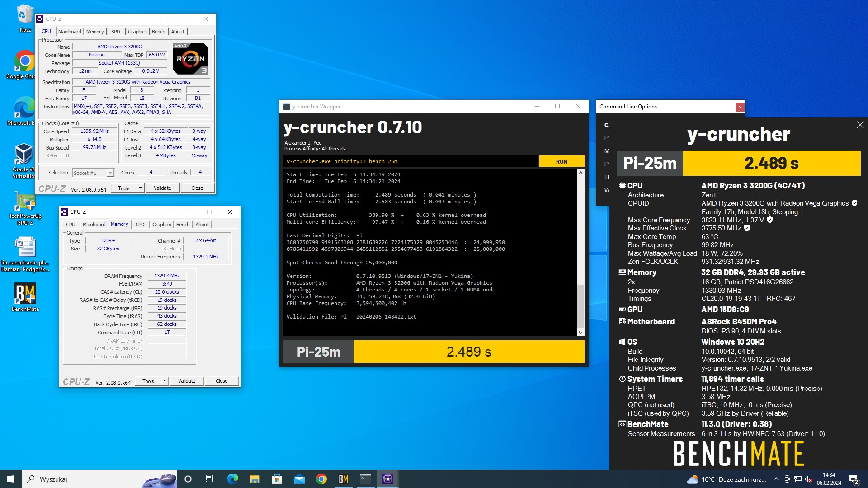Click the CPU chip icon in BenchMate panel

coord(623,186)
